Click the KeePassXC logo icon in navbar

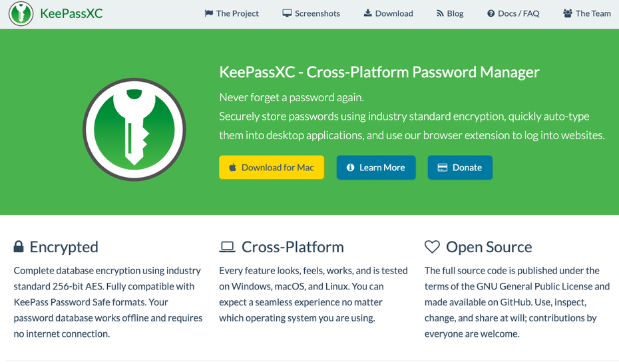point(21,13)
